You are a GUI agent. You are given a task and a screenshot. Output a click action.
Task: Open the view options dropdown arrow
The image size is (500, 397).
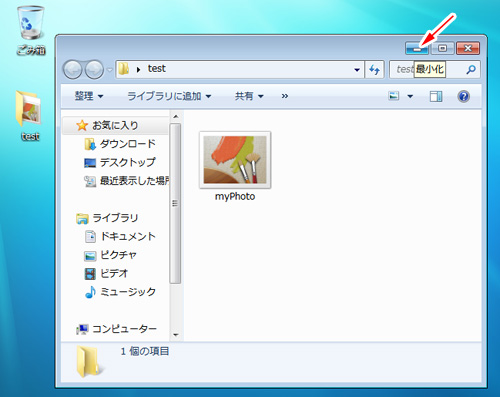410,97
